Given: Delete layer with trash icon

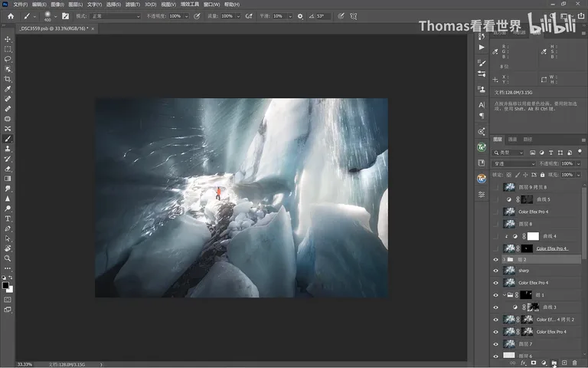Looking at the screenshot, I should [574, 363].
